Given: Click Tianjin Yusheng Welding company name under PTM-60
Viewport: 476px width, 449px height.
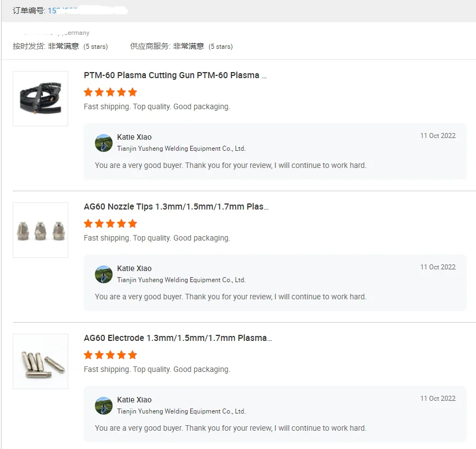Looking at the screenshot, I should tap(181, 149).
